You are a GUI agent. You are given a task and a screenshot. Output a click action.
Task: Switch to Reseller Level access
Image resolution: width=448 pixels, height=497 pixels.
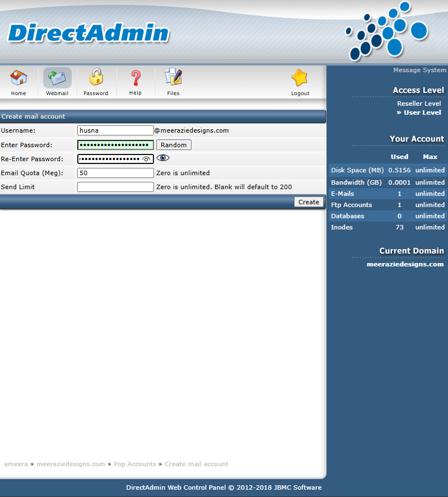pos(419,104)
